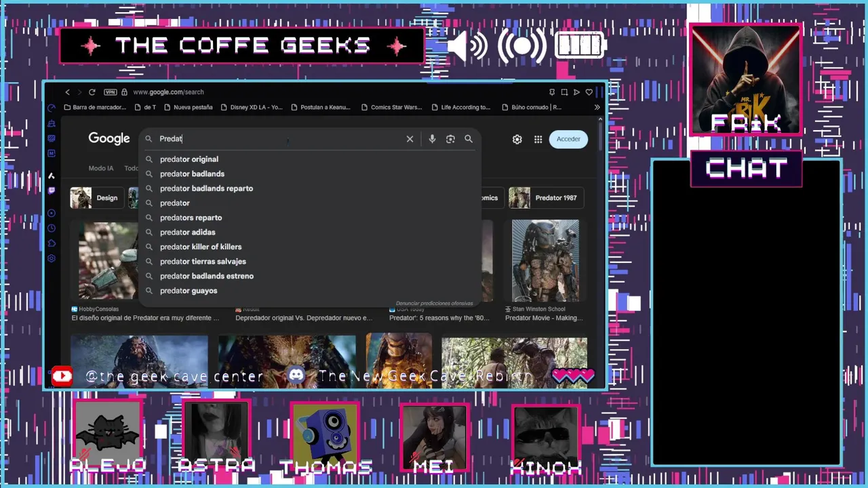The image size is (868, 488).
Task: Select the plain 'predator' suggestion
Action: [x=310, y=203]
